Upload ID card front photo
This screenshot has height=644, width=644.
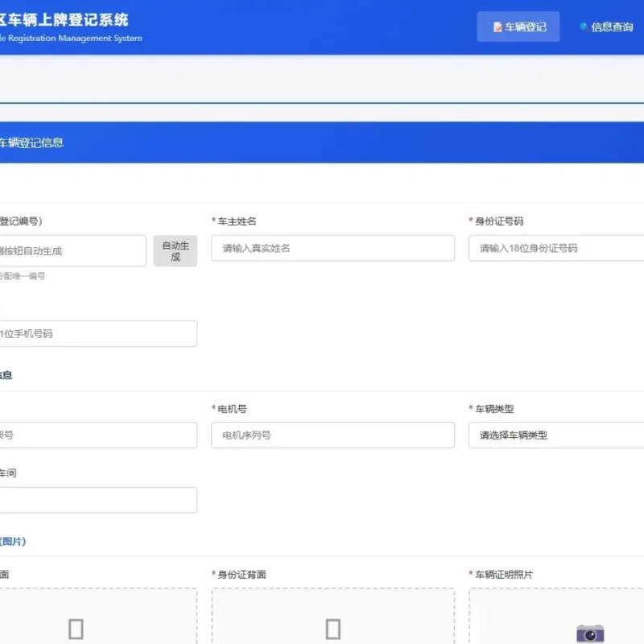(98, 616)
